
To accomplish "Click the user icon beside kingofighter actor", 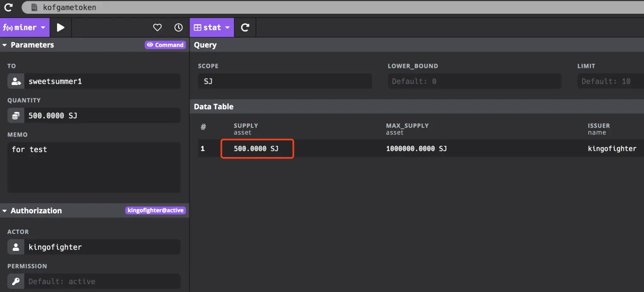I will pos(16,247).
